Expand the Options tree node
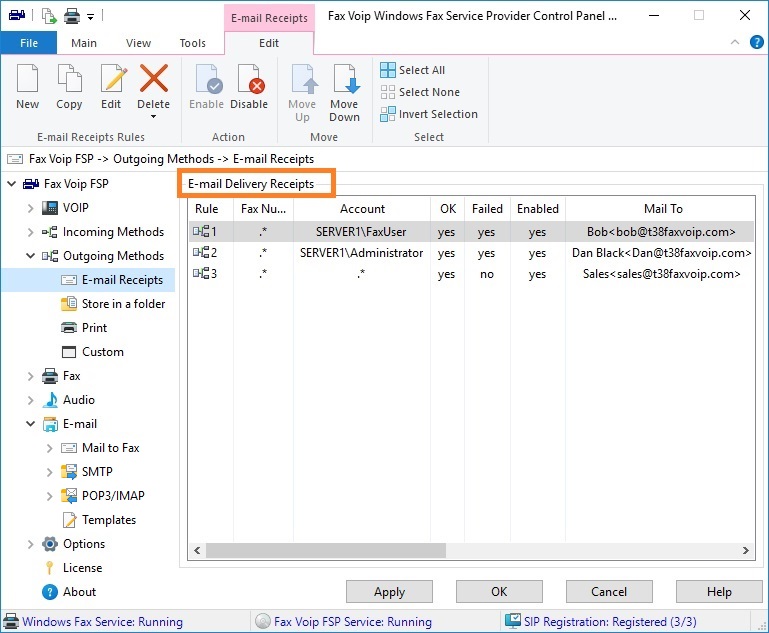769x633 pixels. pyautogui.click(x=30, y=544)
